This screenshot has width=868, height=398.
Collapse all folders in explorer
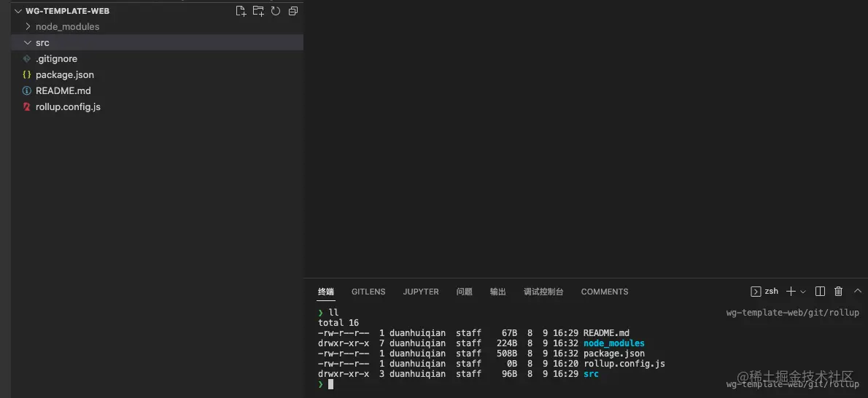[x=292, y=10]
